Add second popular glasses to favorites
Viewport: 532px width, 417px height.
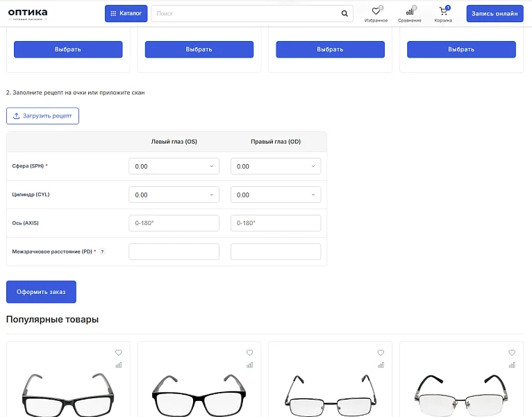tap(250, 353)
